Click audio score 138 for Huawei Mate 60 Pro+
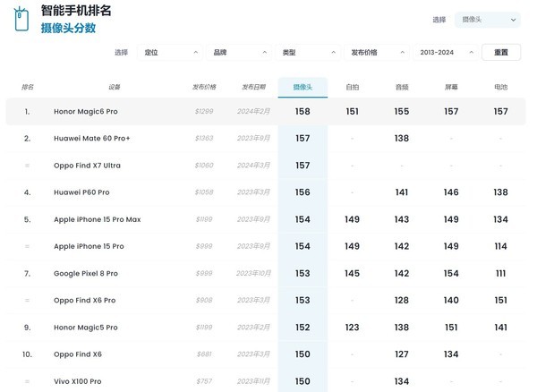This screenshot has width=537, height=392. (402, 139)
